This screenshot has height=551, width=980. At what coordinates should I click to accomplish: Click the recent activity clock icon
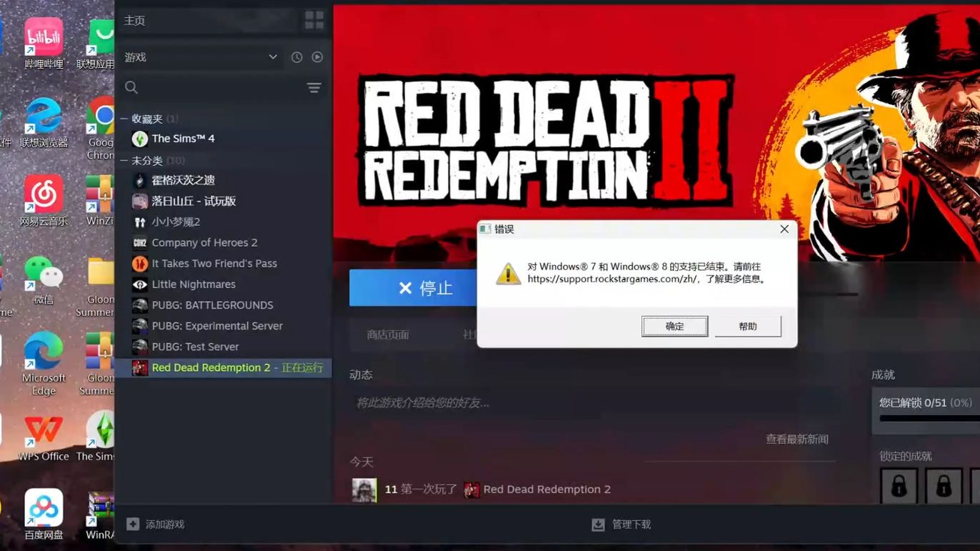(x=296, y=57)
